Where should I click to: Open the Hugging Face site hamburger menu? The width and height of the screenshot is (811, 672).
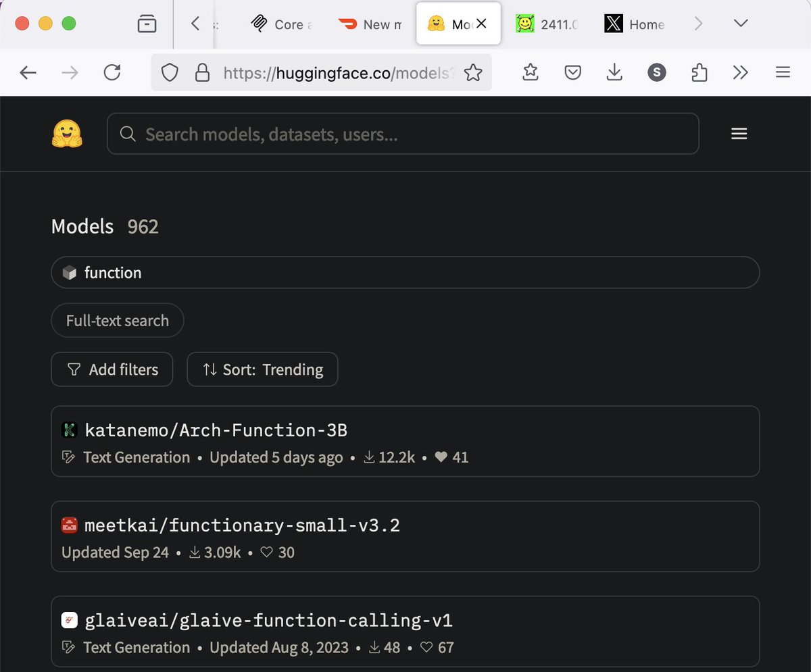coord(739,134)
